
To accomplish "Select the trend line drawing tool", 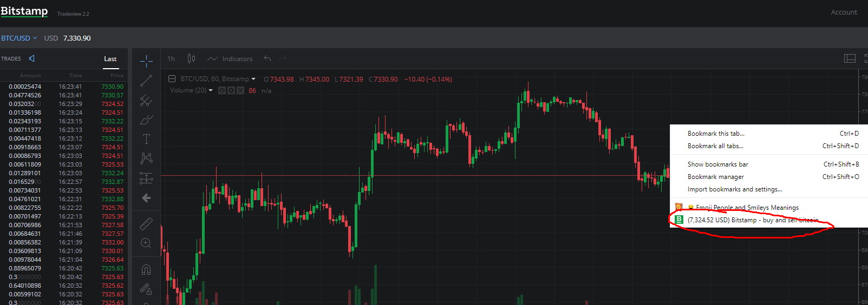I will click(x=146, y=81).
